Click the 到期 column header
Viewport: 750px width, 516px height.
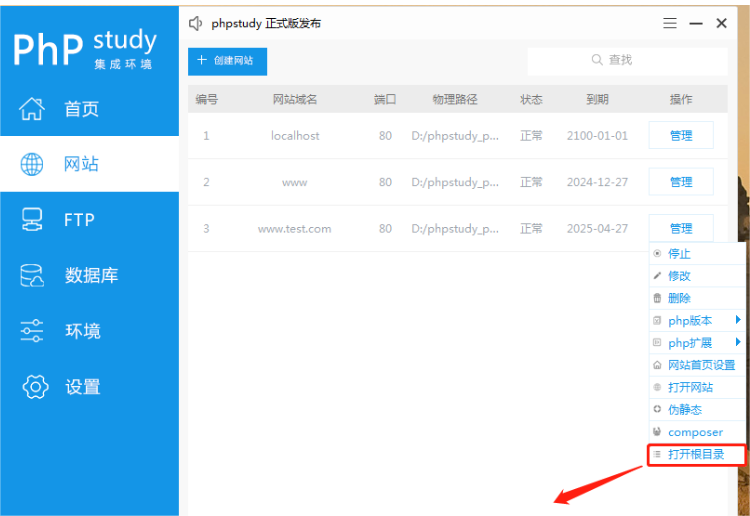597,99
